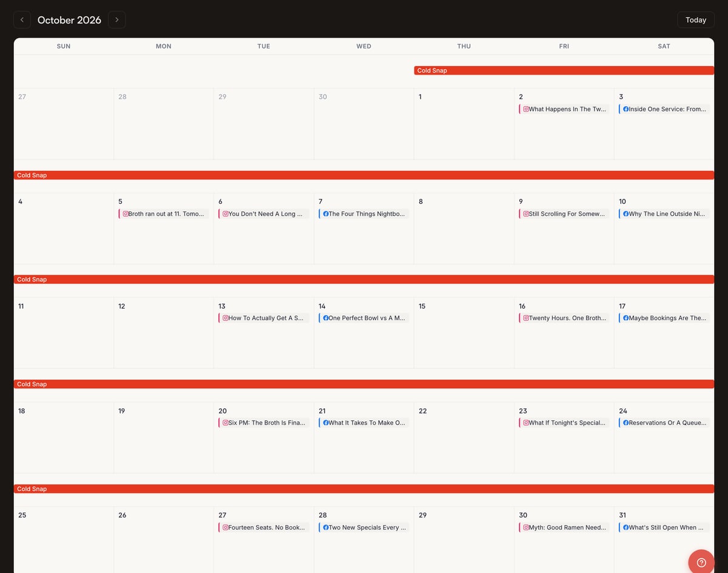Select the 'You Don't Need A Long' post
Image resolution: width=728 pixels, height=573 pixels.
click(264, 214)
